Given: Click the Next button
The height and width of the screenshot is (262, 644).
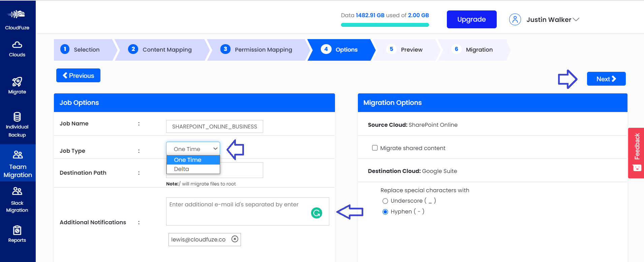Looking at the screenshot, I should (606, 79).
